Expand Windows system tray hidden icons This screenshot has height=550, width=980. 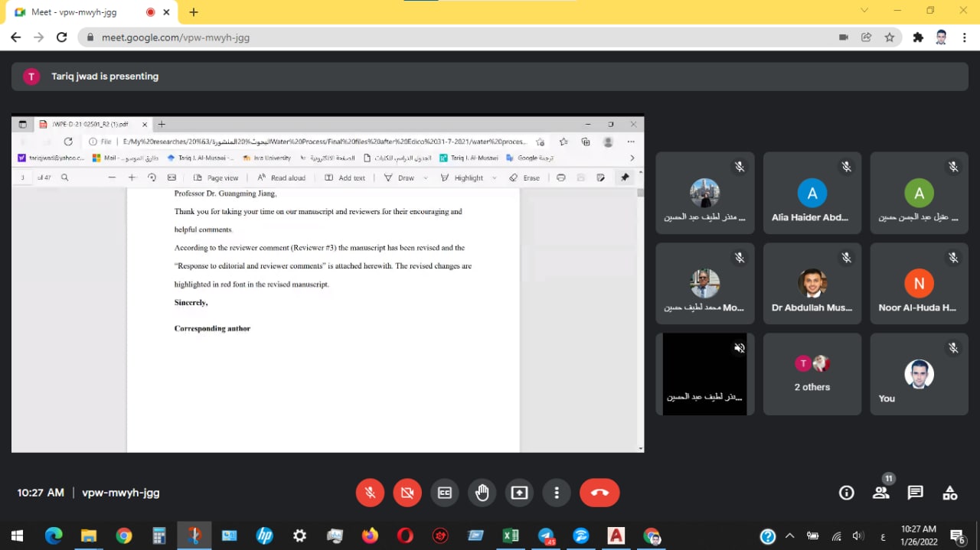(790, 536)
